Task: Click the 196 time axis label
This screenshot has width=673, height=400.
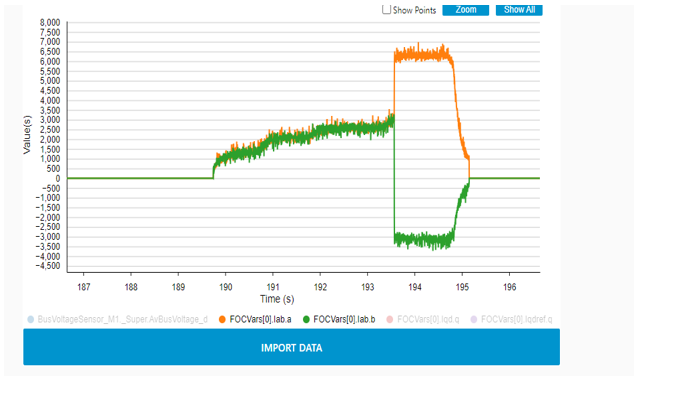Action: pyautogui.click(x=509, y=287)
